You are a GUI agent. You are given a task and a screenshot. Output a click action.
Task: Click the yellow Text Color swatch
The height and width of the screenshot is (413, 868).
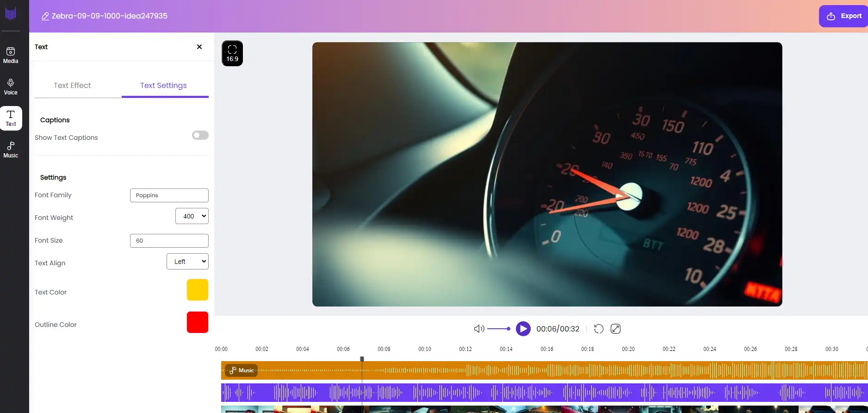click(x=198, y=290)
